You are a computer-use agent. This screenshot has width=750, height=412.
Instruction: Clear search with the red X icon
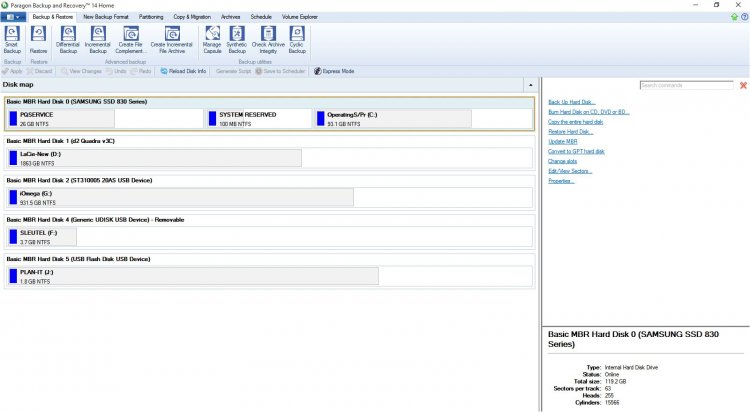pyautogui.click(x=742, y=86)
